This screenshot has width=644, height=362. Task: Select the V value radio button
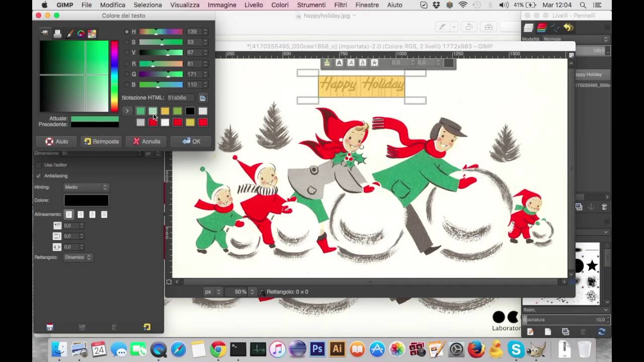[x=127, y=53]
